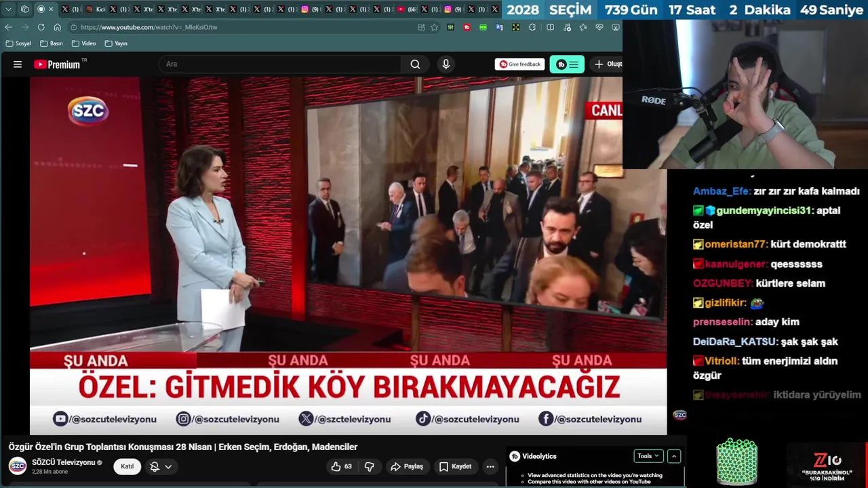
Task: Click Ambaz_Efe username in chat
Action: [x=722, y=191]
